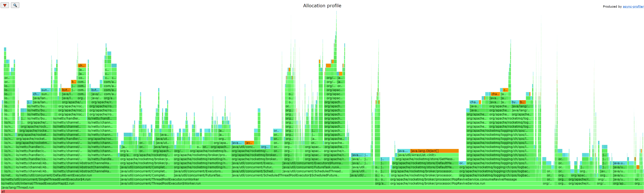The image size is (644, 194).
Task: Click the Allocation profile title
Action: pyautogui.click(x=322, y=6)
